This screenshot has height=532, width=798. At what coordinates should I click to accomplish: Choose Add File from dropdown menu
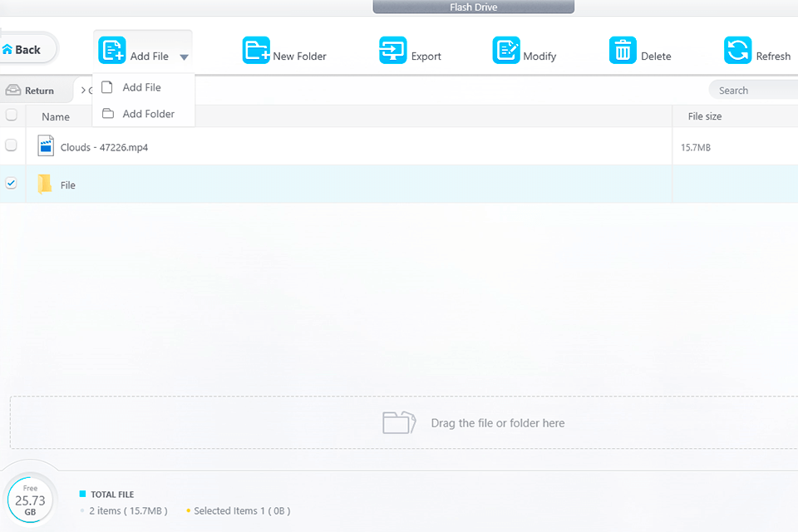(141, 87)
